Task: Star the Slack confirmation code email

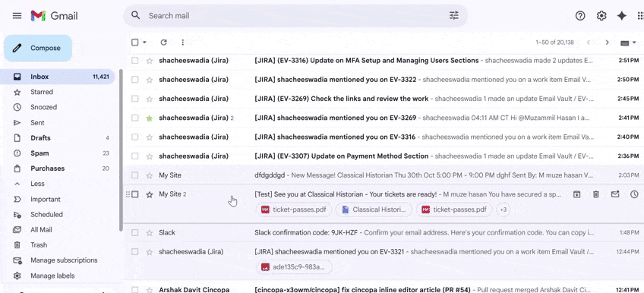Action: pos(150,233)
